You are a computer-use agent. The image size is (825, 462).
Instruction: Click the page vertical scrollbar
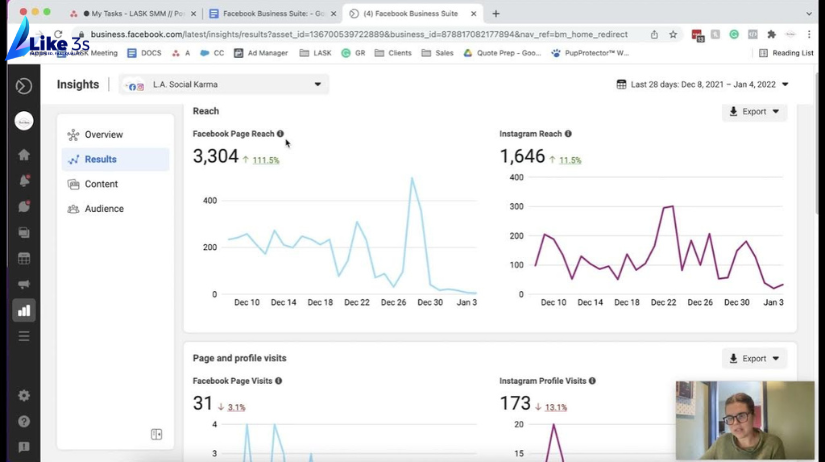[x=817, y=142]
